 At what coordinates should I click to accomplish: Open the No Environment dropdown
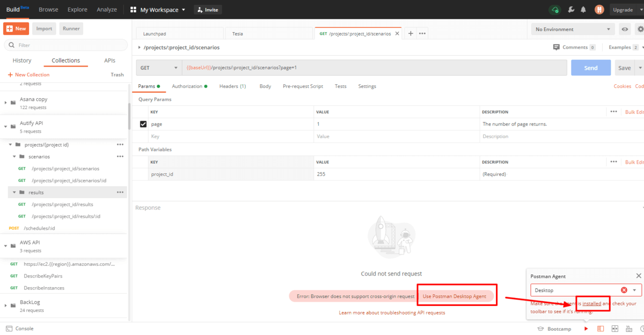(x=573, y=29)
